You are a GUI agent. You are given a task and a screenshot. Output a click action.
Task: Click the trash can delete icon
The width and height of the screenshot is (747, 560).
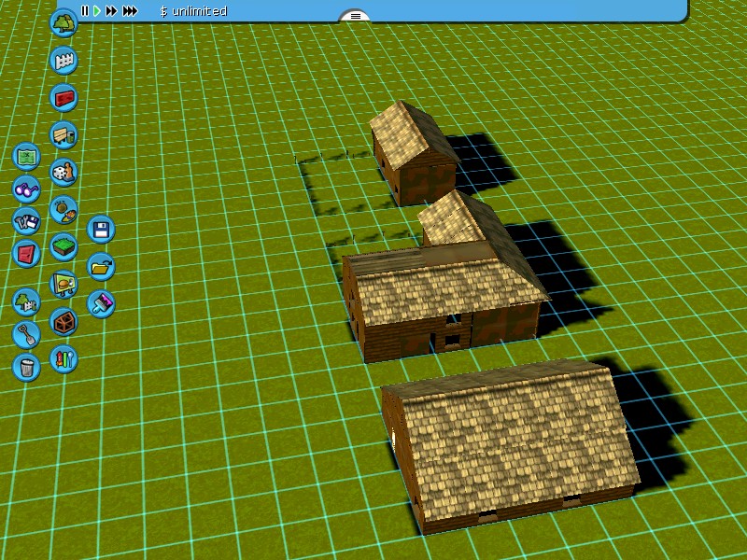(26, 367)
